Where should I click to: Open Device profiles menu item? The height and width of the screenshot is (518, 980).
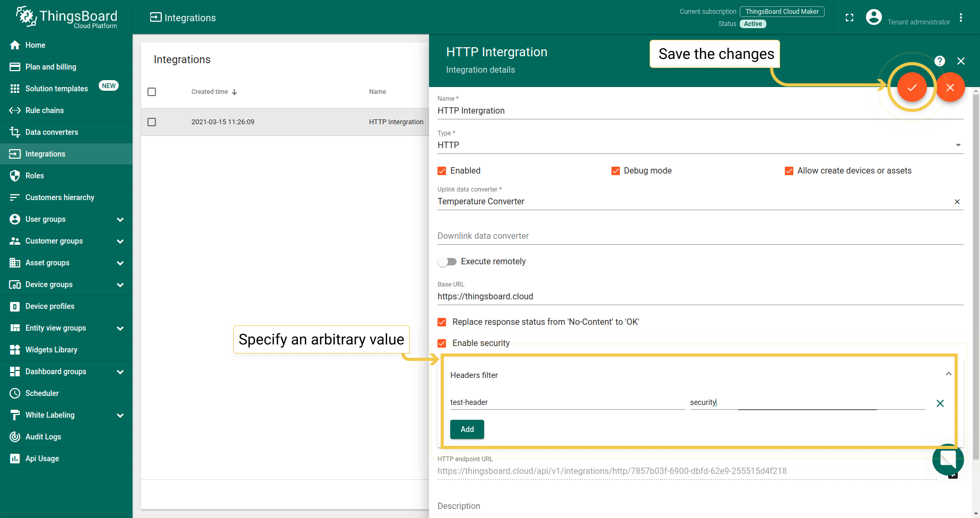click(66, 306)
